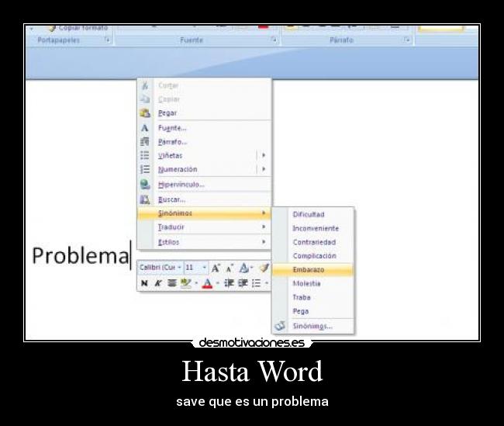Open the font size 11 dropdown
504x426 pixels.
click(x=205, y=268)
